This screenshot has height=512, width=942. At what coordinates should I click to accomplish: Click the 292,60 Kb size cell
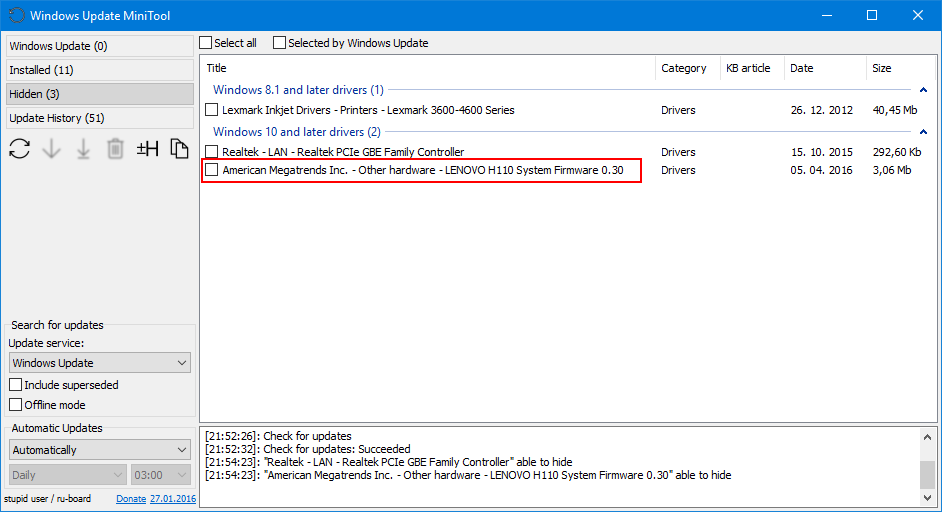point(897,151)
